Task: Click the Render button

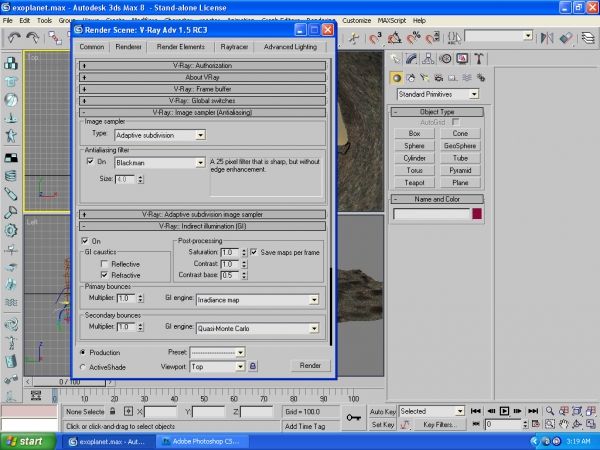Action: [x=310, y=365]
